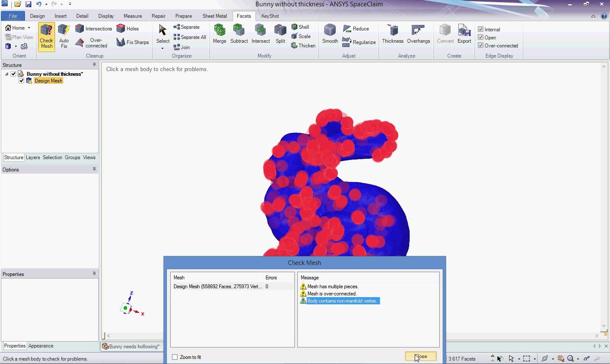The width and height of the screenshot is (610, 364).
Task: Choose the Holes repair tool
Action: click(128, 29)
